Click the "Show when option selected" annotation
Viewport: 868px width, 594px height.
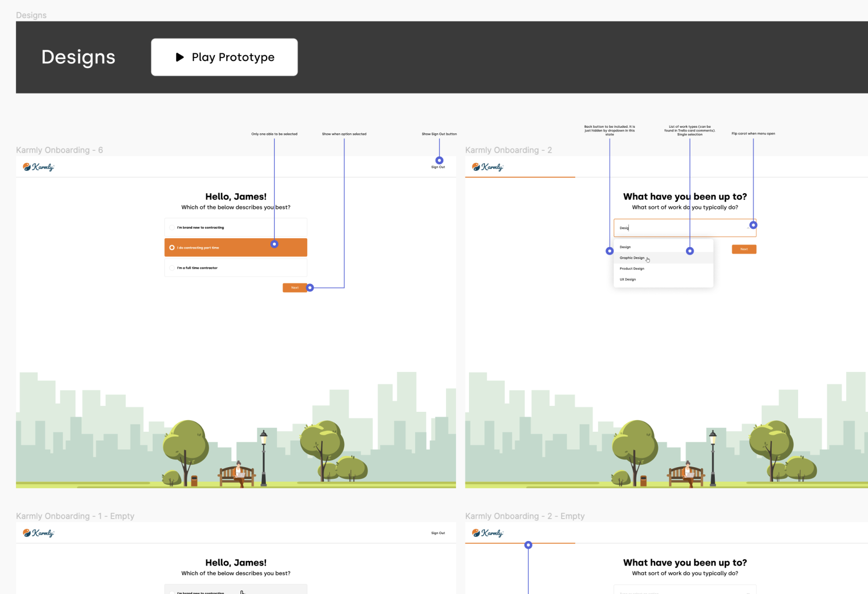[344, 134]
